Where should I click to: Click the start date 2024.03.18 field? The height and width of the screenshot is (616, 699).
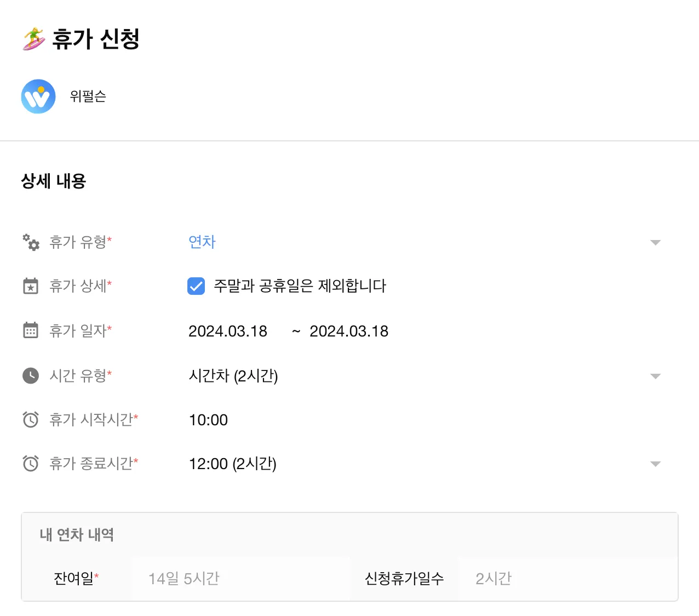point(228,331)
